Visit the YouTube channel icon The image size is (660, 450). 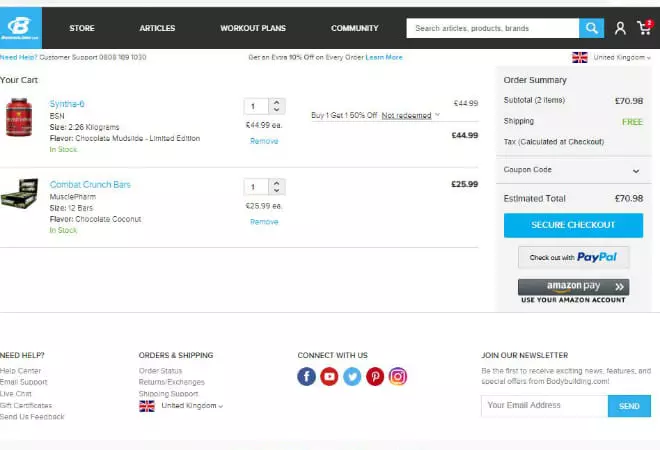pos(329,376)
